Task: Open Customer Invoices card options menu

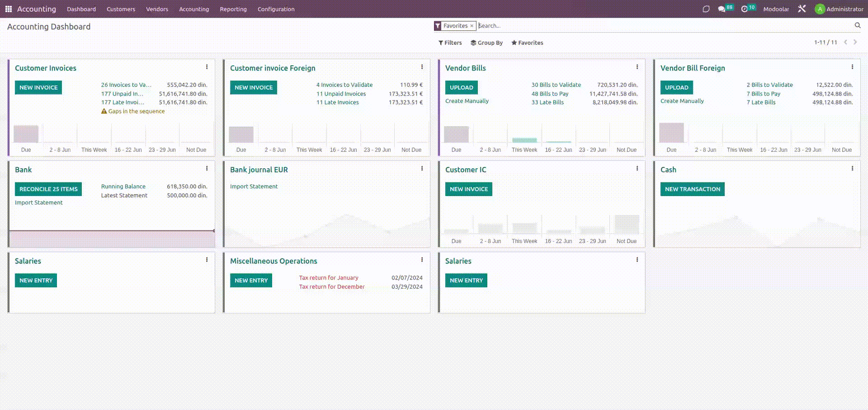Action: tap(207, 67)
